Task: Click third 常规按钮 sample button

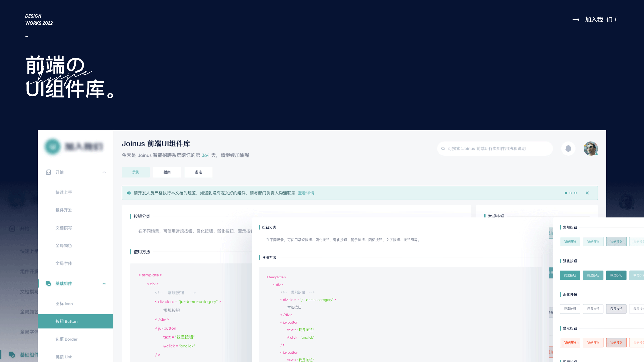Action: [616, 242]
